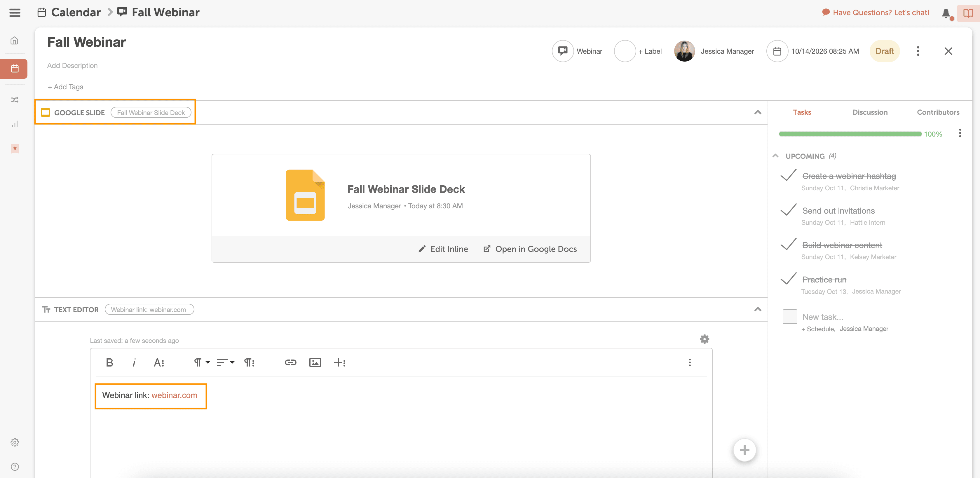
Task: Switch to the Contributors tab
Action: [938, 112]
